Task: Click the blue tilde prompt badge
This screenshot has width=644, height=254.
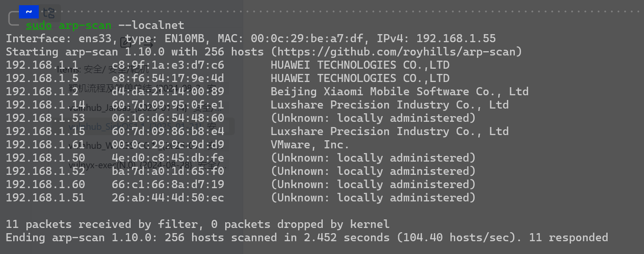Action: coord(29,12)
